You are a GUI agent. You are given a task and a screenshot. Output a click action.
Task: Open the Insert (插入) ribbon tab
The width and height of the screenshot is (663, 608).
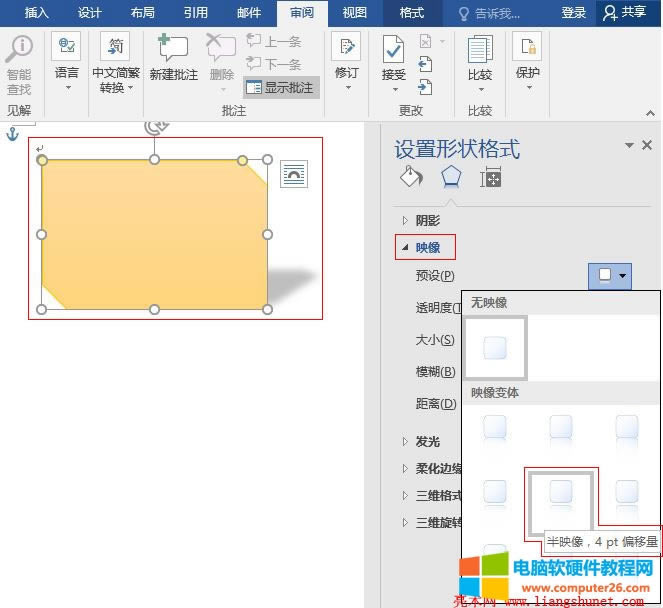[x=37, y=13]
